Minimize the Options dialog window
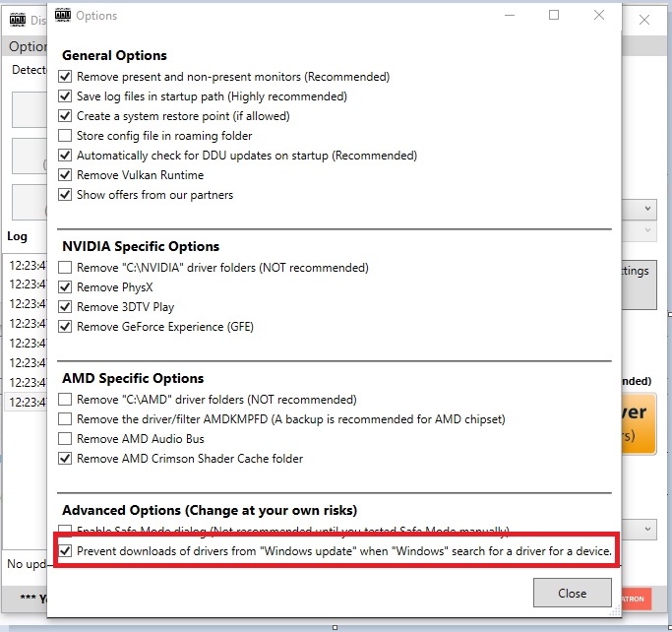672x632 pixels. click(510, 15)
